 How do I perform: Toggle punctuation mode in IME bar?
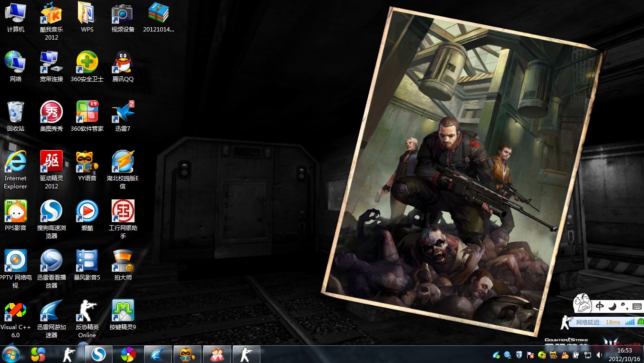(624, 306)
